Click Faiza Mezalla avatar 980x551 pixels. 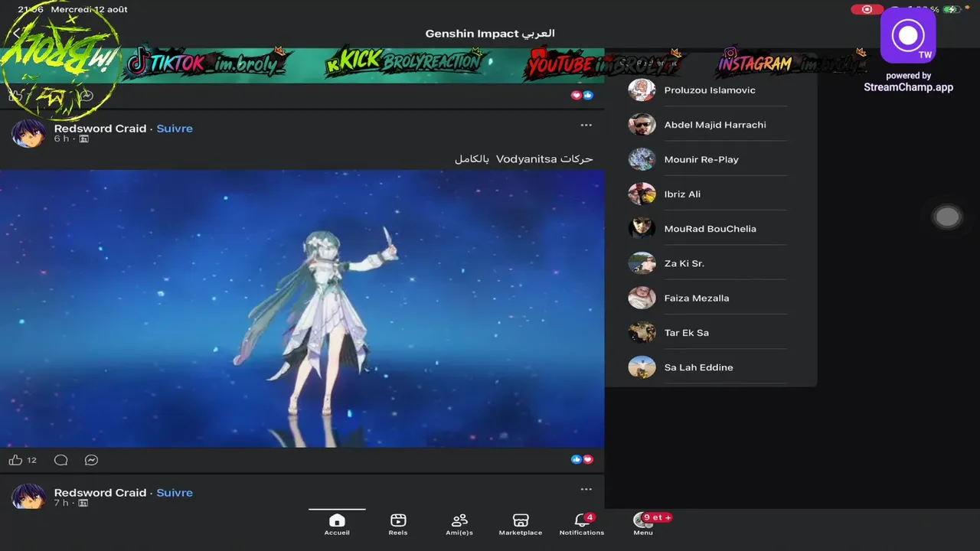(642, 298)
